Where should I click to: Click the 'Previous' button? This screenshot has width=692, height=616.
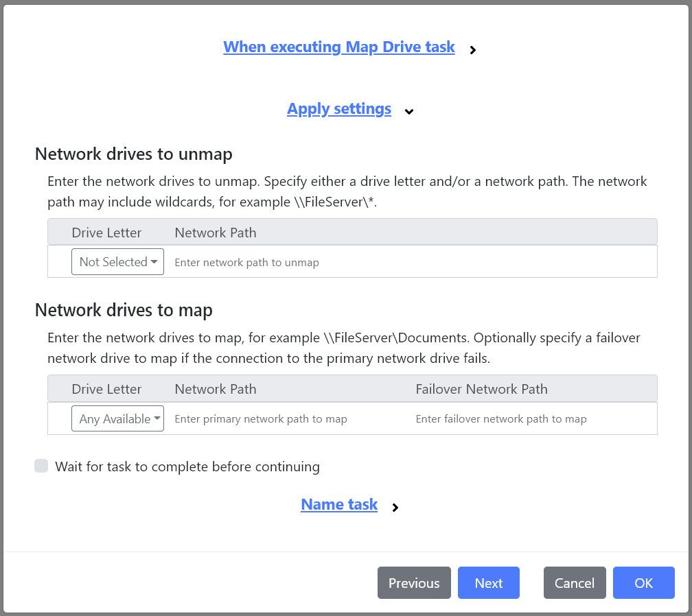coord(414,582)
